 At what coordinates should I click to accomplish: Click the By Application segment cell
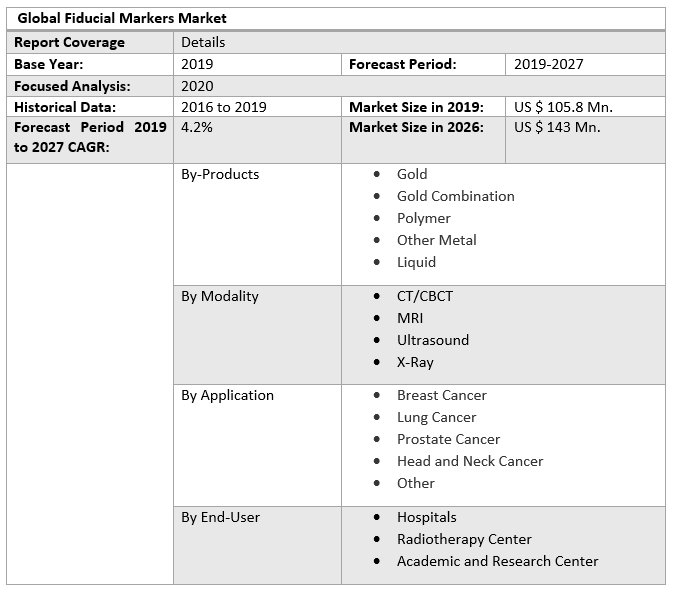(227, 395)
